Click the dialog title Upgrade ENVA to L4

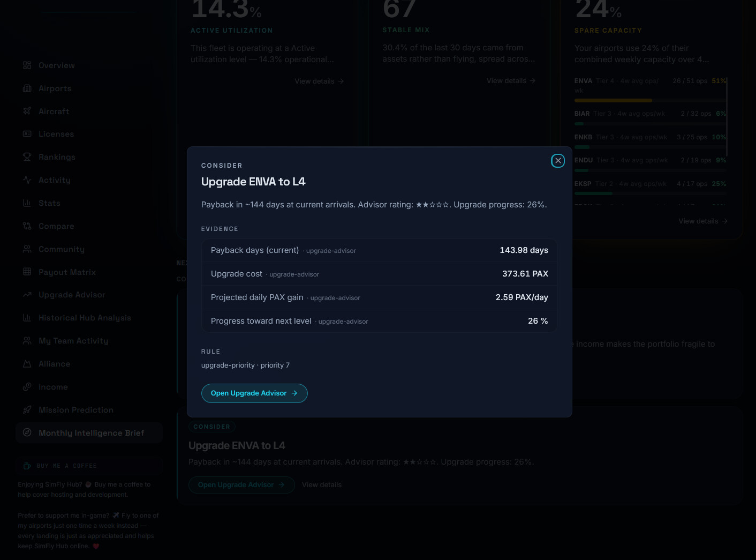pyautogui.click(x=253, y=182)
